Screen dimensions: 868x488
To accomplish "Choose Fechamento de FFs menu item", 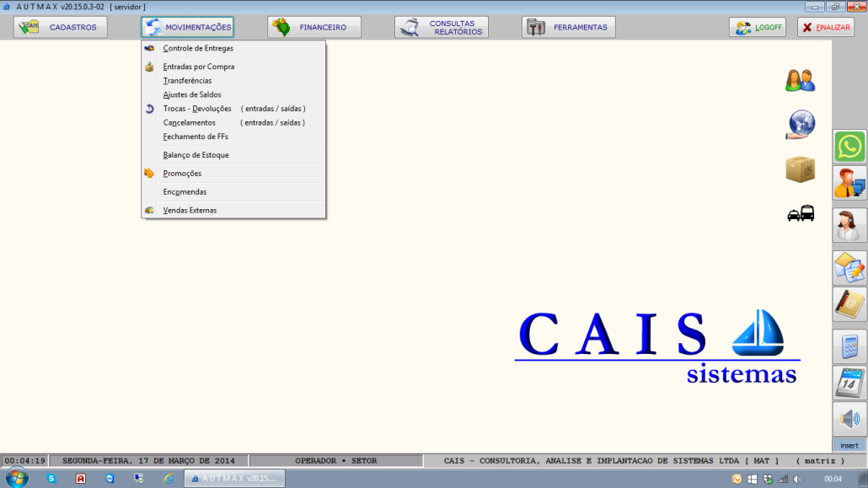I will point(233,137).
